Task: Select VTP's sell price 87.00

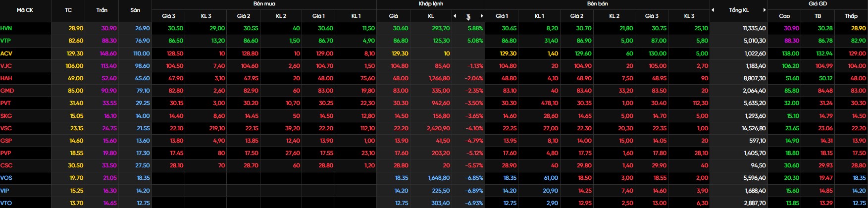Action: (659, 41)
